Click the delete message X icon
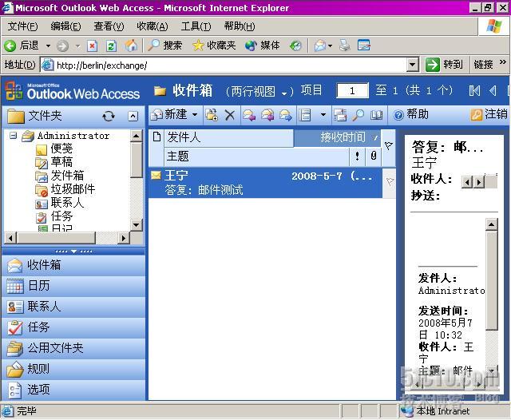 [x=230, y=115]
